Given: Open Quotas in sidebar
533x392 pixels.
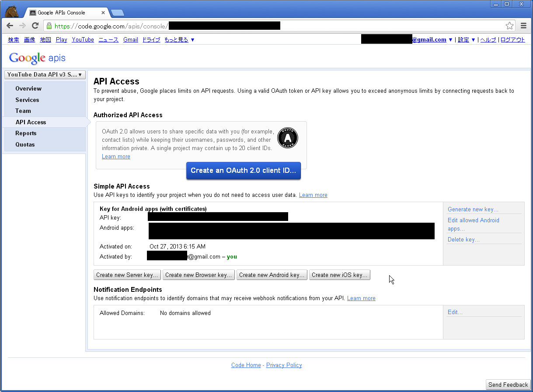Looking at the screenshot, I should [25, 144].
